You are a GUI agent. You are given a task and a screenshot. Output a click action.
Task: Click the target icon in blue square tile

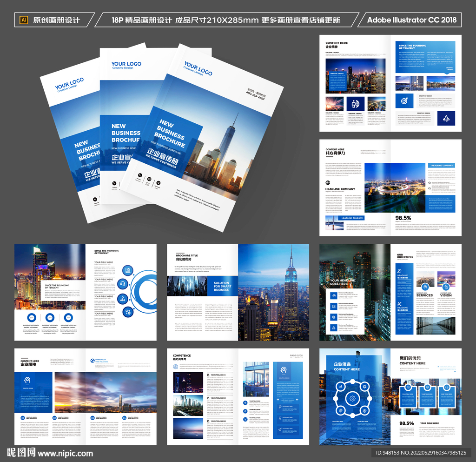click(x=404, y=101)
